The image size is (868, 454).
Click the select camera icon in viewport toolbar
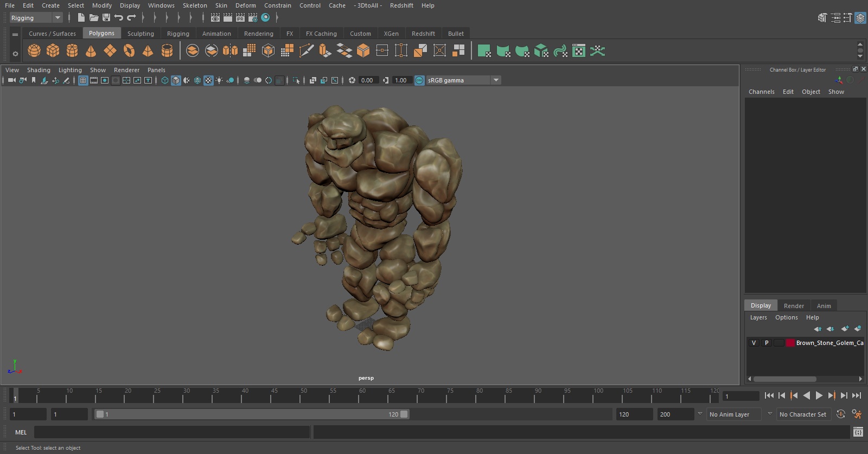(x=11, y=80)
